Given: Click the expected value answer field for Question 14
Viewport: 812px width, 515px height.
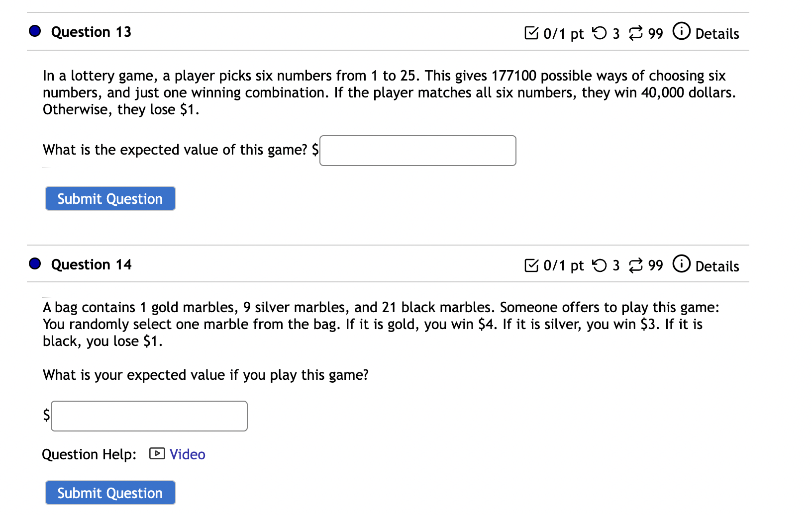Looking at the screenshot, I should (x=149, y=416).
